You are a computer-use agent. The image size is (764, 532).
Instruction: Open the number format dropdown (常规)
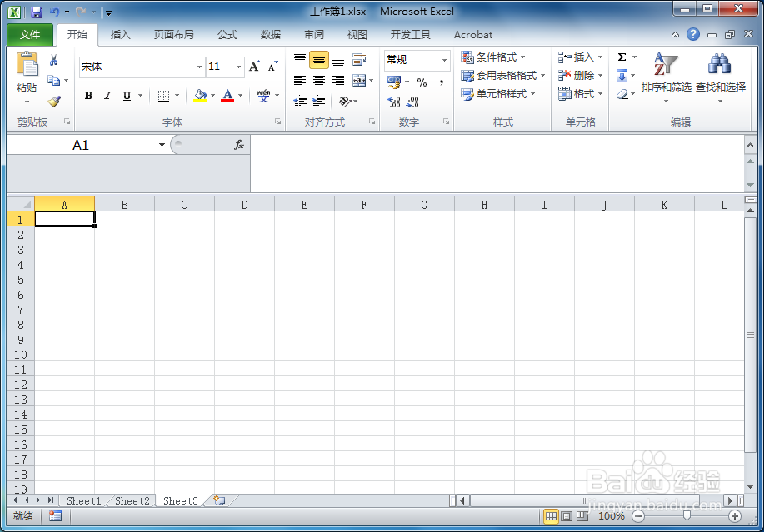444,60
